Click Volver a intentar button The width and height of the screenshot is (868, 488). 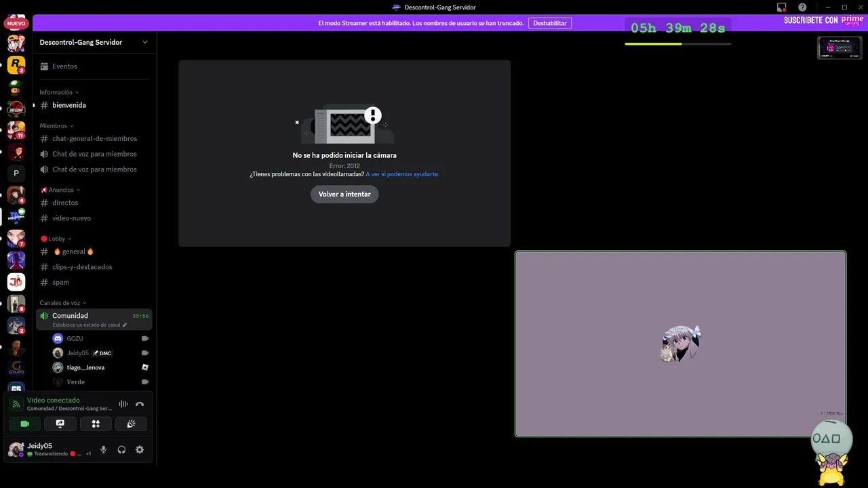click(344, 194)
